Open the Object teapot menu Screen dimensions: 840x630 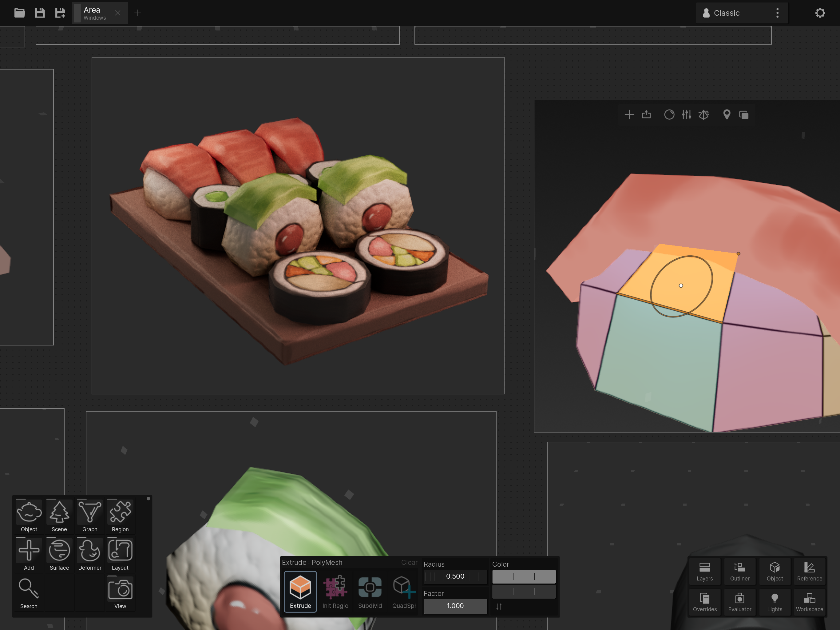(x=29, y=516)
